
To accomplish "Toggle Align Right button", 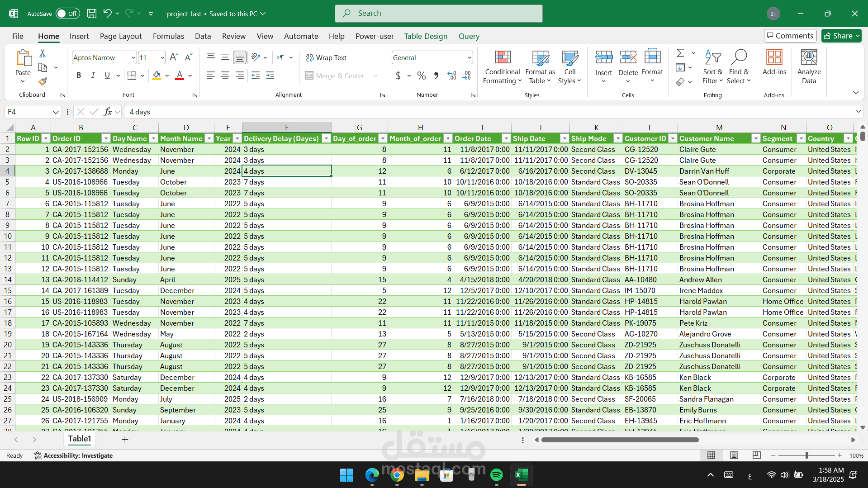I will pos(239,76).
